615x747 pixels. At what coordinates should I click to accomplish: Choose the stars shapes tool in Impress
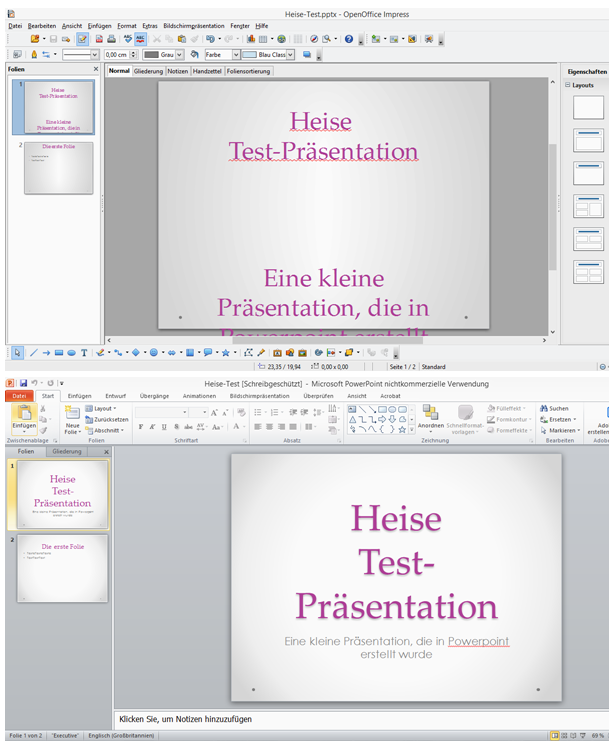pos(226,353)
